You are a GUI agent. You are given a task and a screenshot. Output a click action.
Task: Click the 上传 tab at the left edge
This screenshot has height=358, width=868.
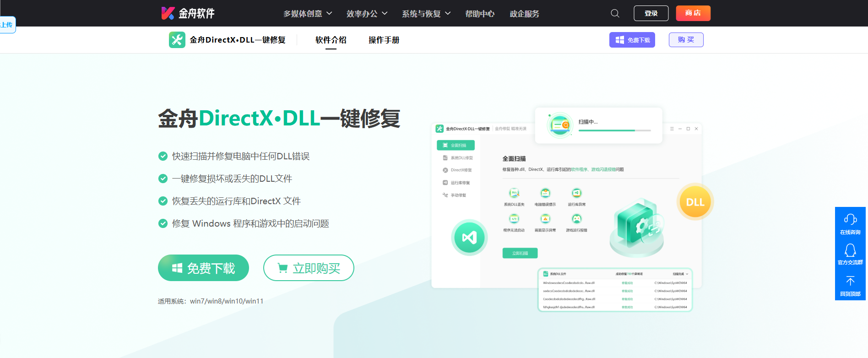coord(7,25)
